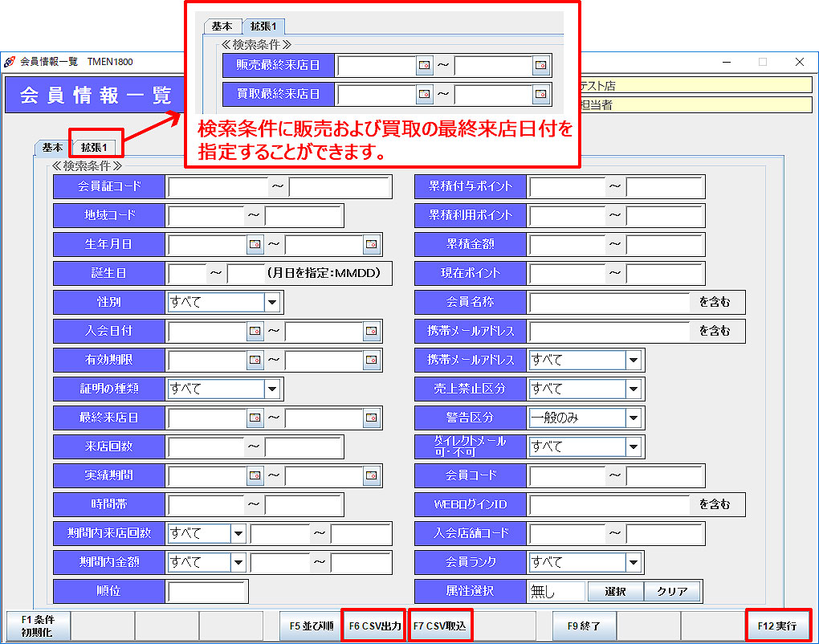Focus the 会員名称 text field
Screen dimensions: 819x644
[609, 303]
